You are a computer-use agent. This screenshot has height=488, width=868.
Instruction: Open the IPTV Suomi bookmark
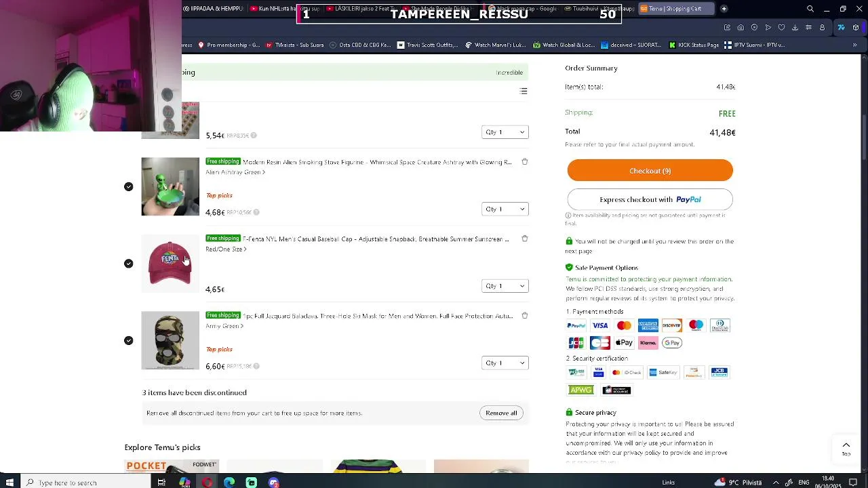pos(754,45)
